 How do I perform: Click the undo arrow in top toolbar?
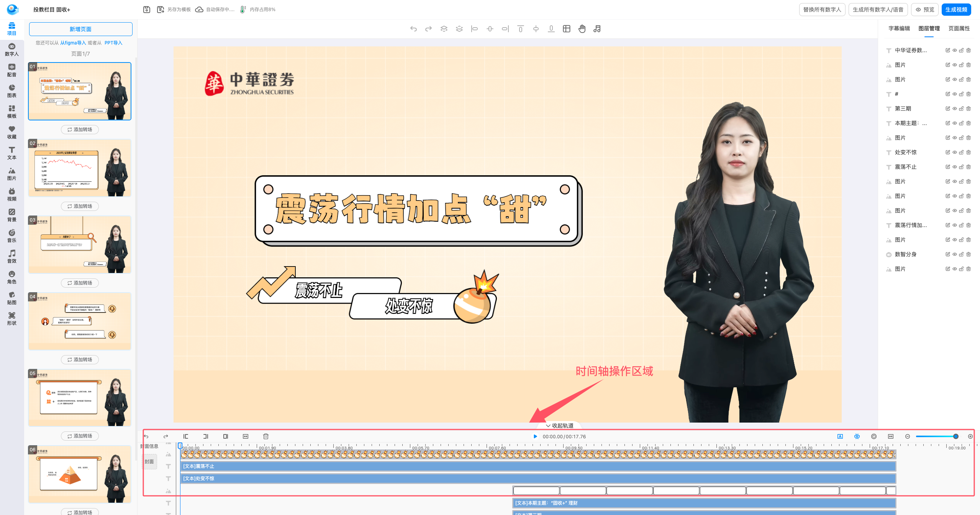[413, 29]
